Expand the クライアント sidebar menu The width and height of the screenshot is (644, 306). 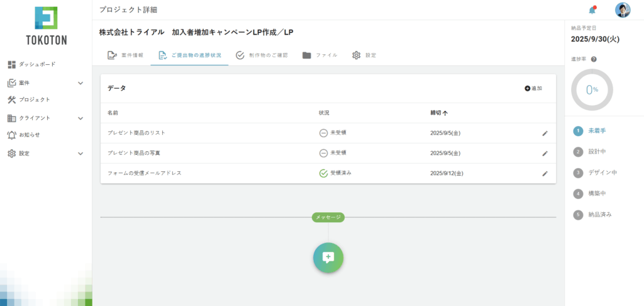point(80,118)
